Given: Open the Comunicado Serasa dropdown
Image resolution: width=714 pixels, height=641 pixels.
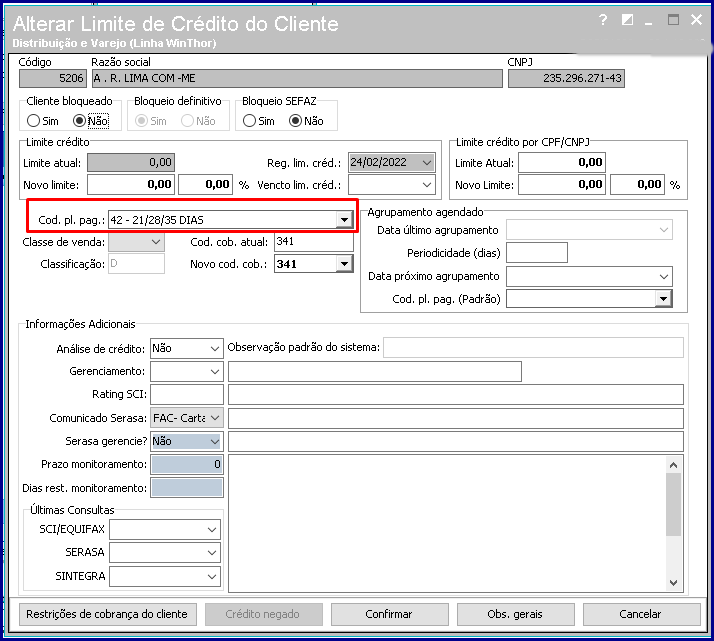Looking at the screenshot, I should click(214, 417).
